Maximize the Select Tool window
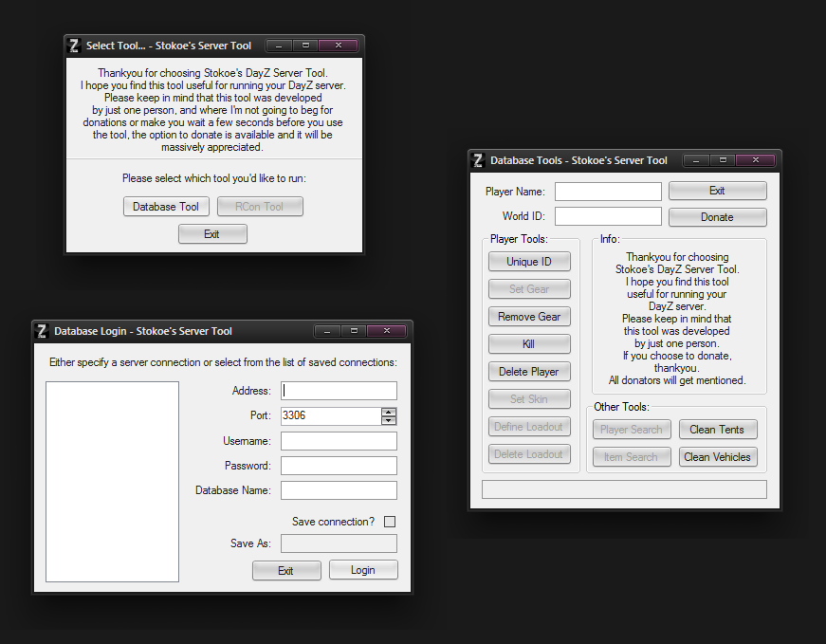The width and height of the screenshot is (826, 644). (305, 46)
